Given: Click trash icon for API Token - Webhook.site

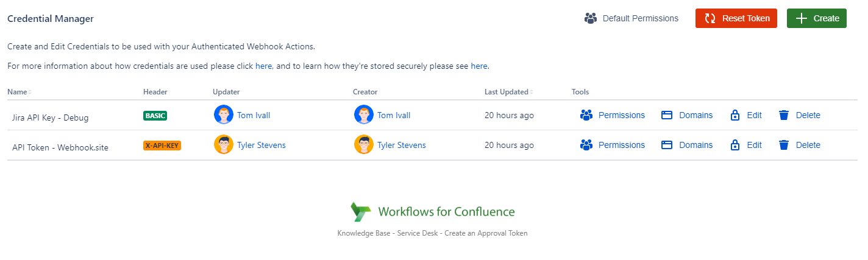Looking at the screenshot, I should pos(784,145).
